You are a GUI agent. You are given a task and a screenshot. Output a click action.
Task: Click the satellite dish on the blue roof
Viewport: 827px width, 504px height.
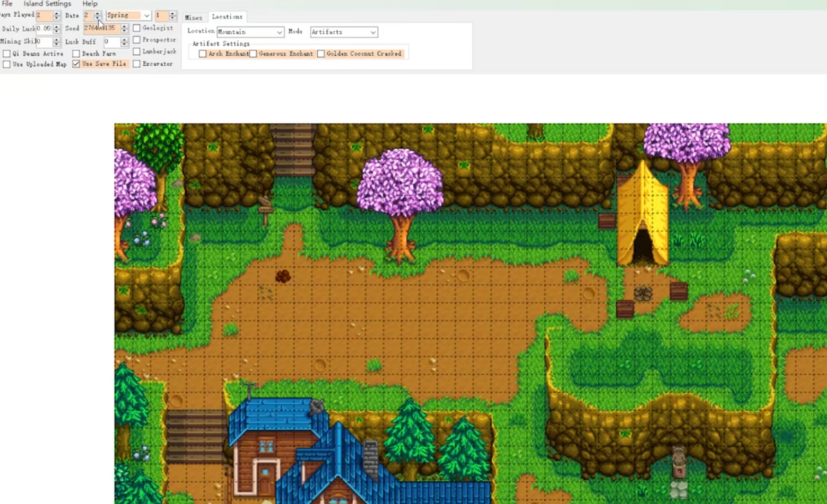[317, 406]
